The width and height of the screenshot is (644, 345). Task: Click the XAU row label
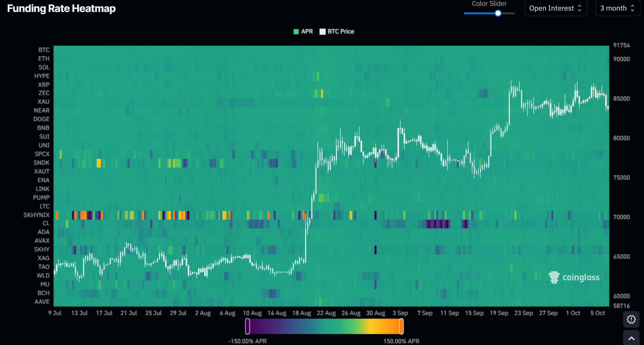click(x=43, y=102)
